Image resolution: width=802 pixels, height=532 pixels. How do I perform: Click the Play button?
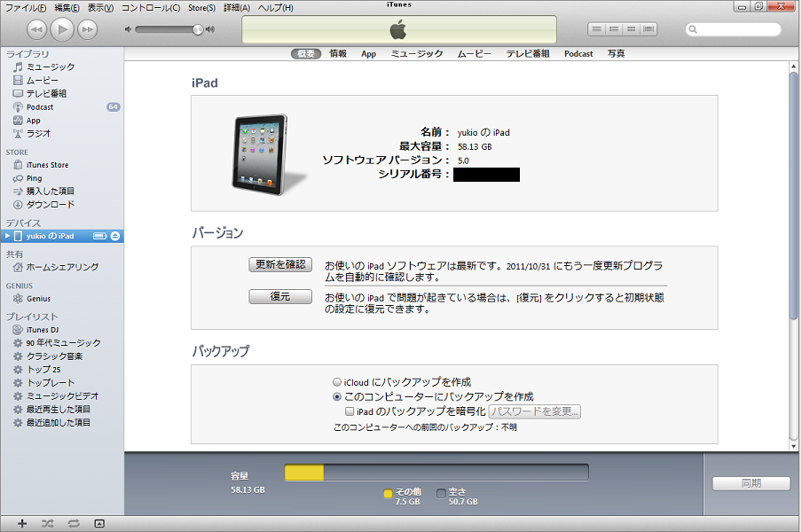pos(62,29)
